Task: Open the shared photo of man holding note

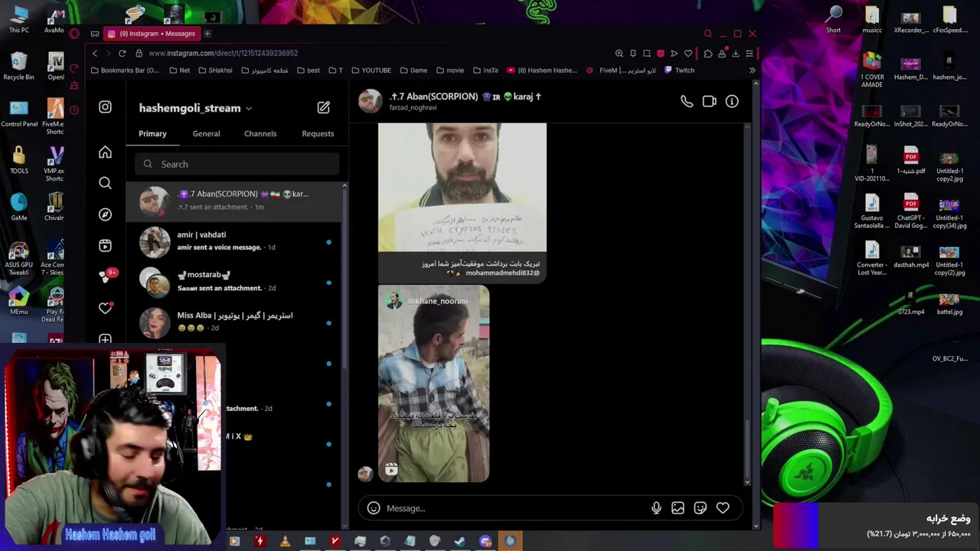Action: (462, 187)
